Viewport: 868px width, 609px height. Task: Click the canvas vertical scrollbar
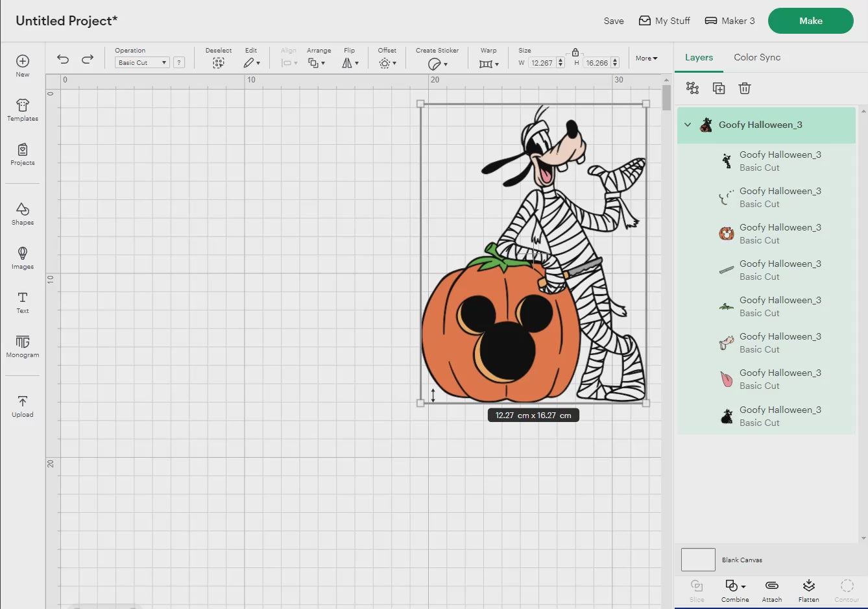[666, 98]
